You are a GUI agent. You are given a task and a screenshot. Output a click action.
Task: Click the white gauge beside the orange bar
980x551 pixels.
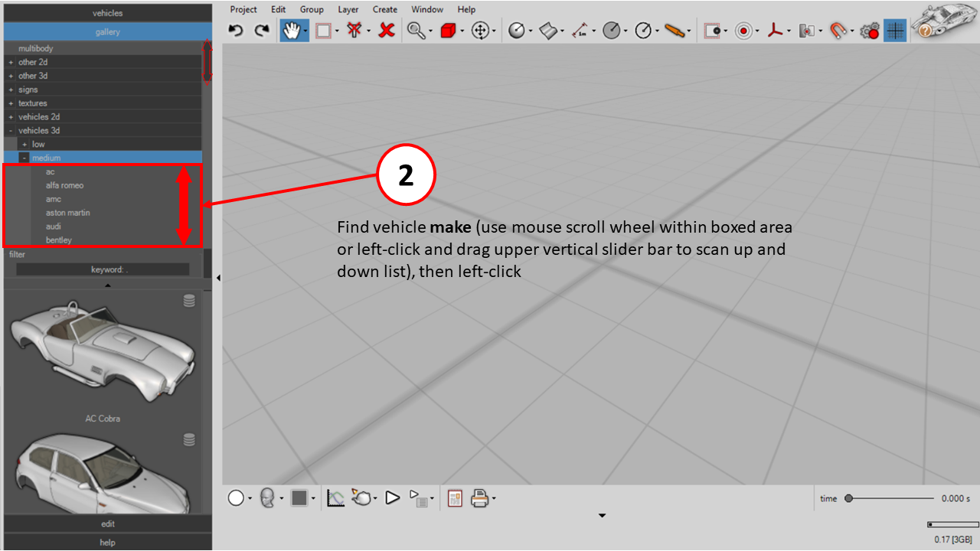(643, 31)
